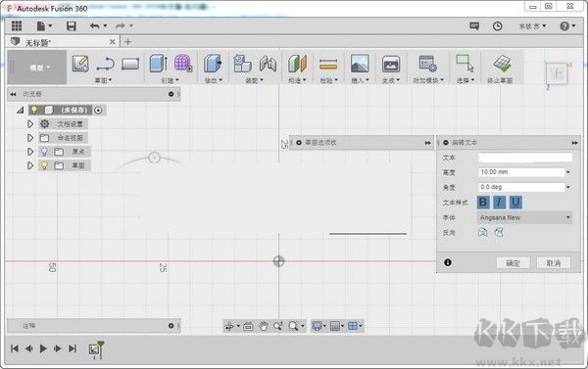Expand the Named Views tree node
588x369 pixels.
[x=30, y=138]
